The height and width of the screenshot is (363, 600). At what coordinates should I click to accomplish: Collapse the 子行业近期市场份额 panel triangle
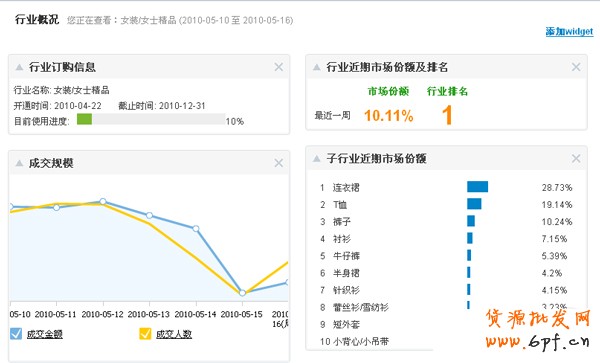tap(316, 158)
